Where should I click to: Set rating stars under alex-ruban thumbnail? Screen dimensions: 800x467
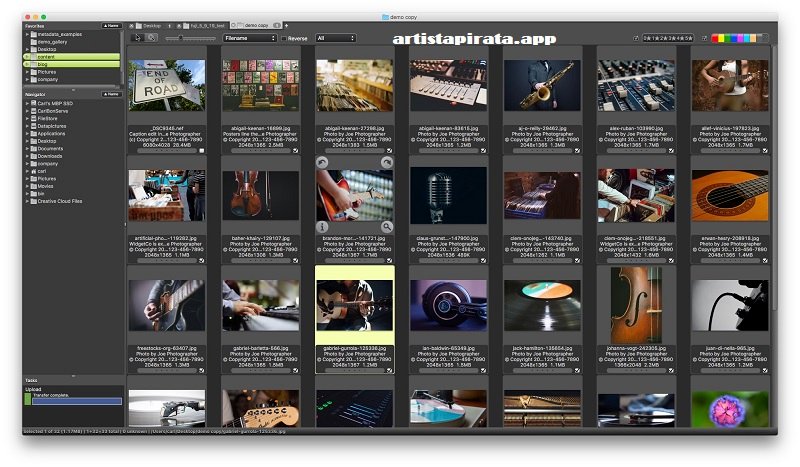(x=636, y=151)
